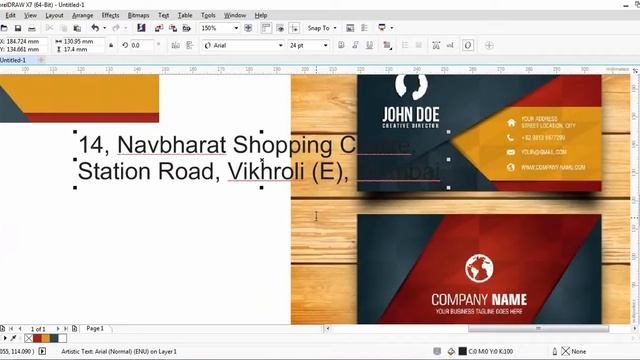Expand the undo history dropdown arrow
Viewport: 640px width, 360px height.
(x=104, y=28)
